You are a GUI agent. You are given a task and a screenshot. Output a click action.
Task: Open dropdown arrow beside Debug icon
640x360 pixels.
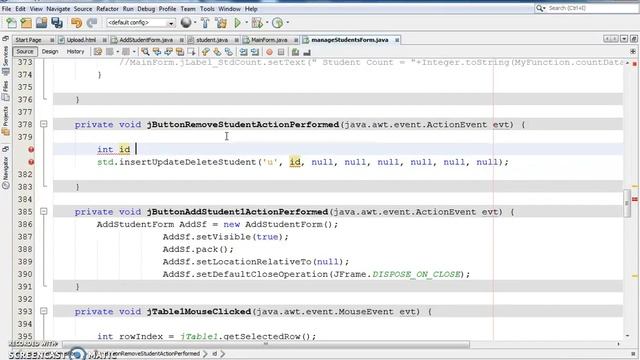[x=267, y=23]
